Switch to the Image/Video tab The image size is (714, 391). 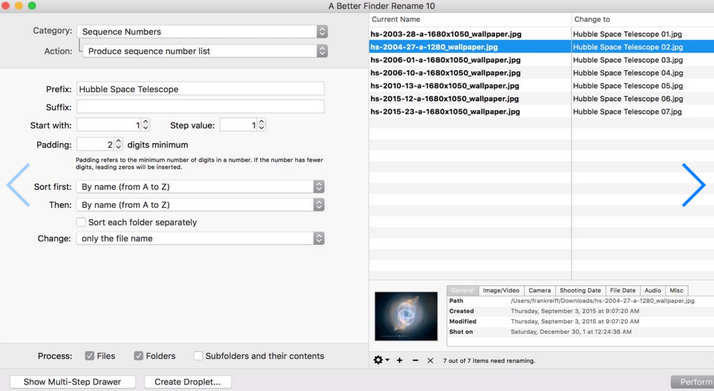tap(501, 290)
